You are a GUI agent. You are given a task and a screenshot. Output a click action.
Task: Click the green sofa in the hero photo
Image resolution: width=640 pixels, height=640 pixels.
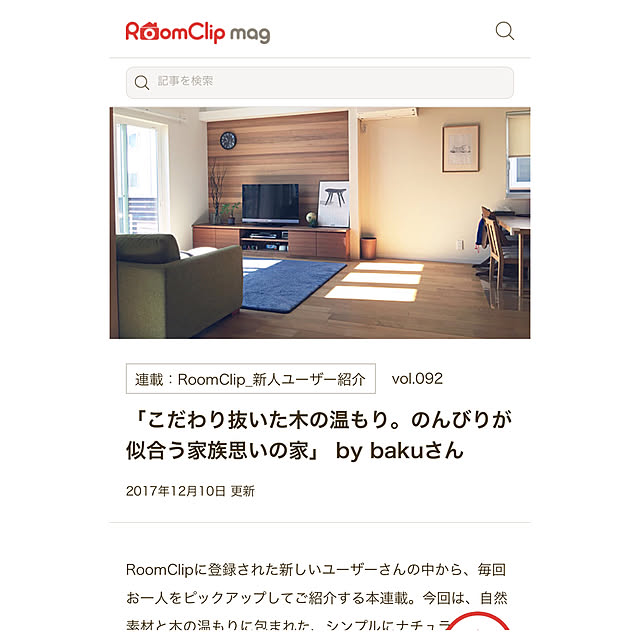coord(177,286)
